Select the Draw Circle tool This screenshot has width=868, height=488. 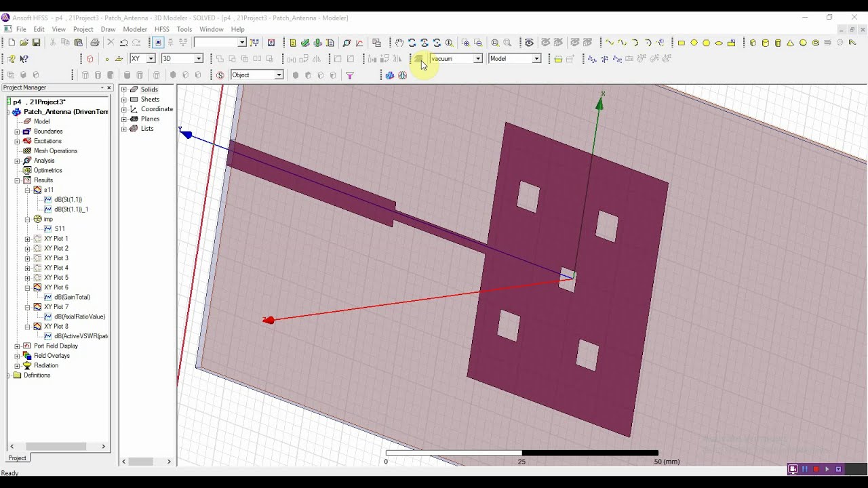point(694,43)
